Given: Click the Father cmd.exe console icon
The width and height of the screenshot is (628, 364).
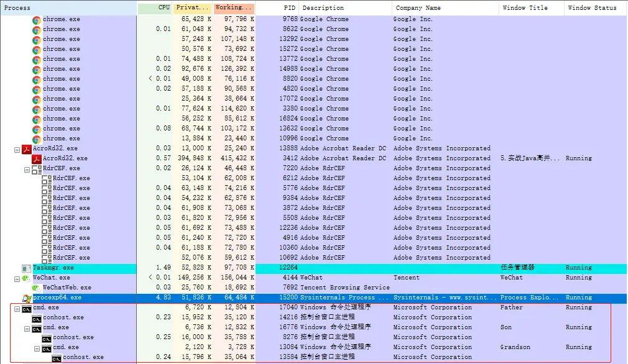Looking at the screenshot, I should click(x=27, y=309).
